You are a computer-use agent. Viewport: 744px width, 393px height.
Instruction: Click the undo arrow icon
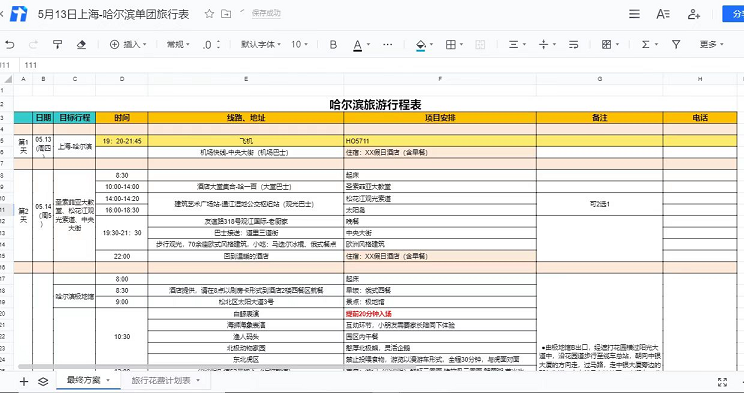pos(9,45)
